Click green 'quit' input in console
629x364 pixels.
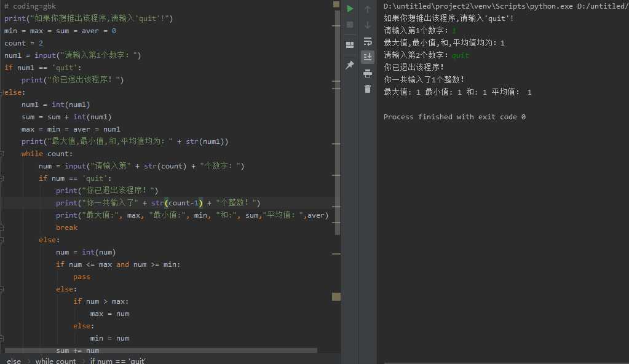coord(460,55)
